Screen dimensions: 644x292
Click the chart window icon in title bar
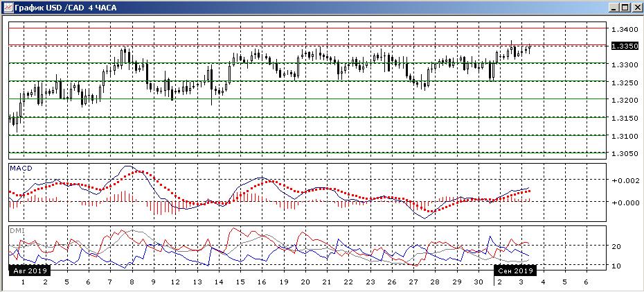click(8, 7)
